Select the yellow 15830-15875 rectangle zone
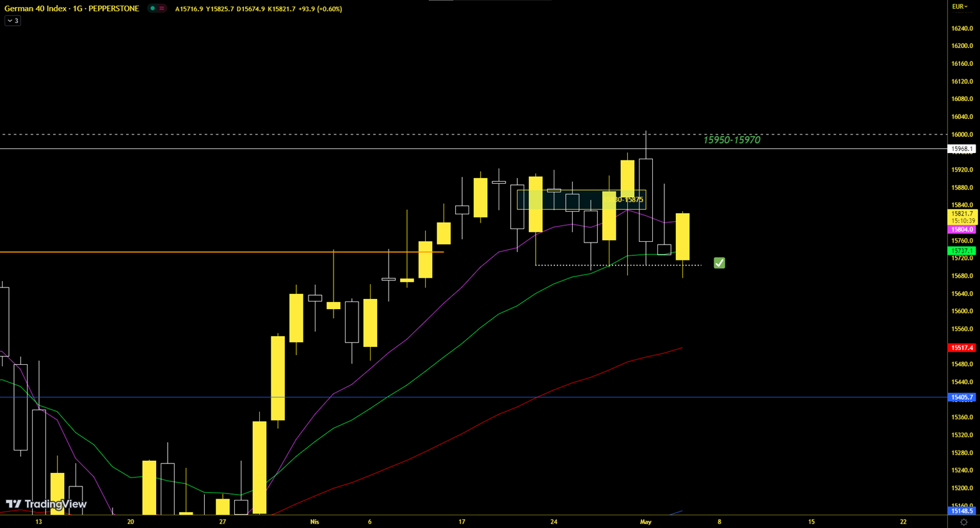This screenshot has height=528, width=980. point(580,200)
